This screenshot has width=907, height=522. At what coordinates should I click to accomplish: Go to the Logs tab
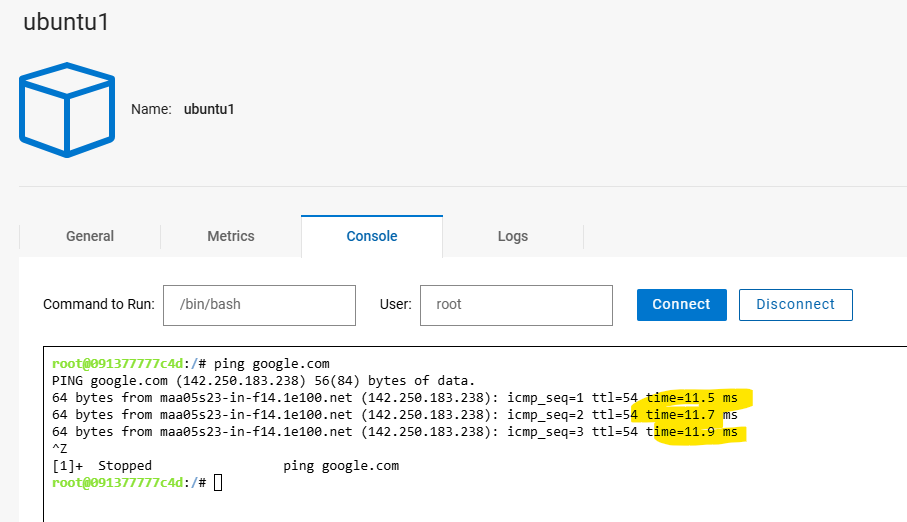point(513,237)
